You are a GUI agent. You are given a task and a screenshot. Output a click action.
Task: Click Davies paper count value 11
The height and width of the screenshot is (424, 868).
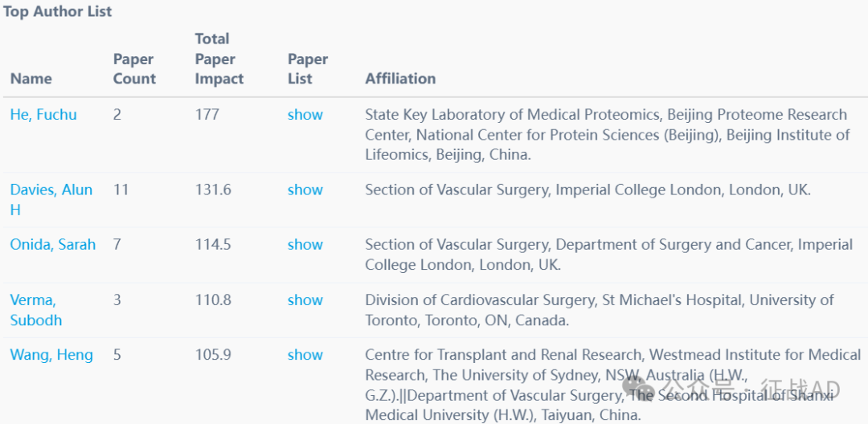[121, 190]
